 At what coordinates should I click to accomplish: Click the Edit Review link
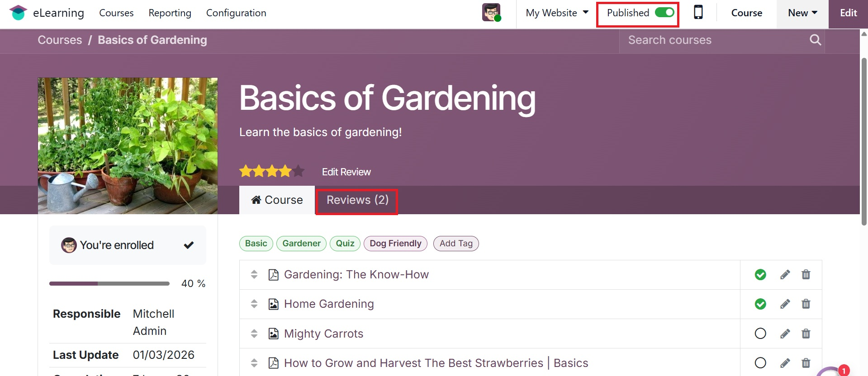pos(346,172)
